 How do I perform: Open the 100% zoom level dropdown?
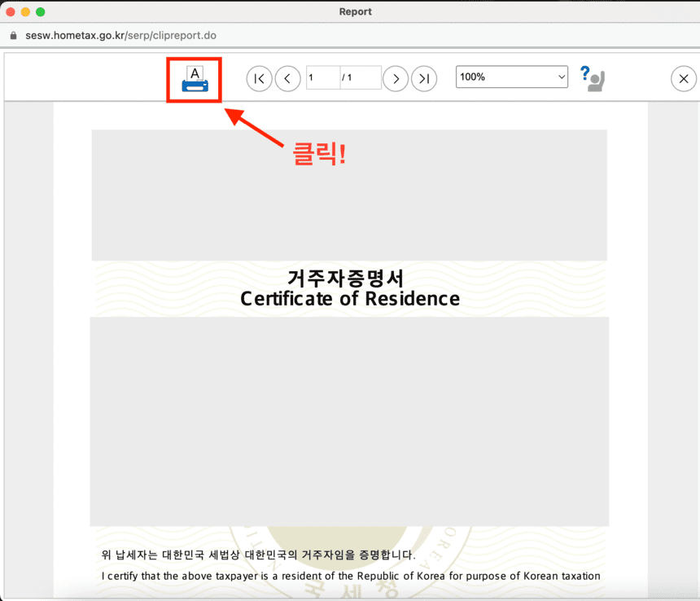[512, 77]
